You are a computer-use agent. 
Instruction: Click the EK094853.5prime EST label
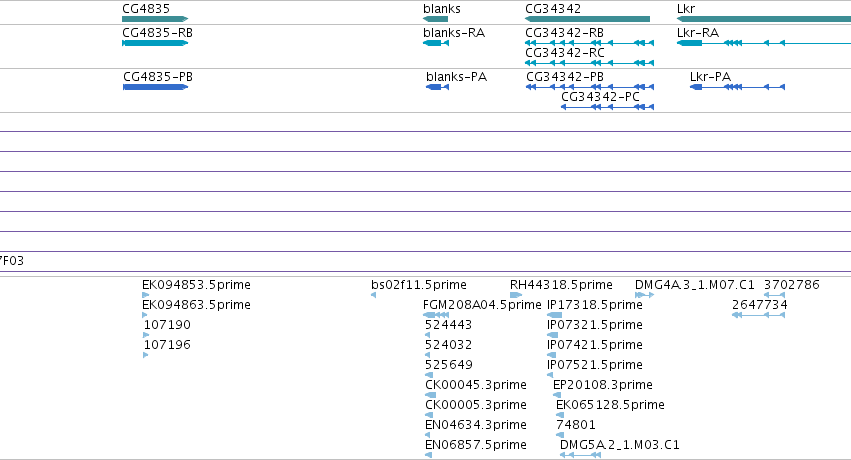pos(196,285)
